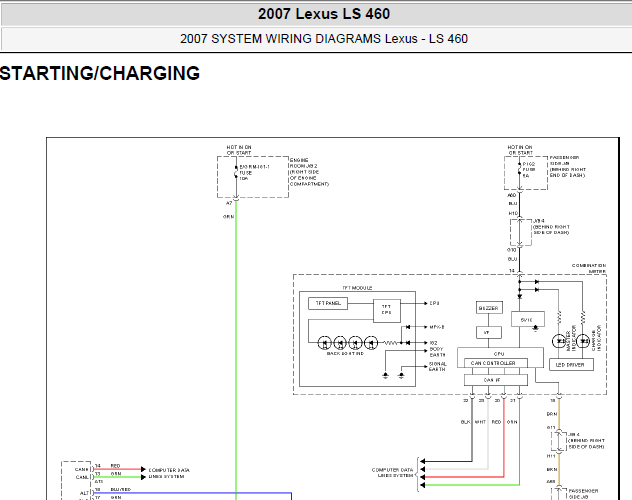Click the 'BLU/RED' wire label
The width and height of the screenshot is (632, 500).
point(121,490)
